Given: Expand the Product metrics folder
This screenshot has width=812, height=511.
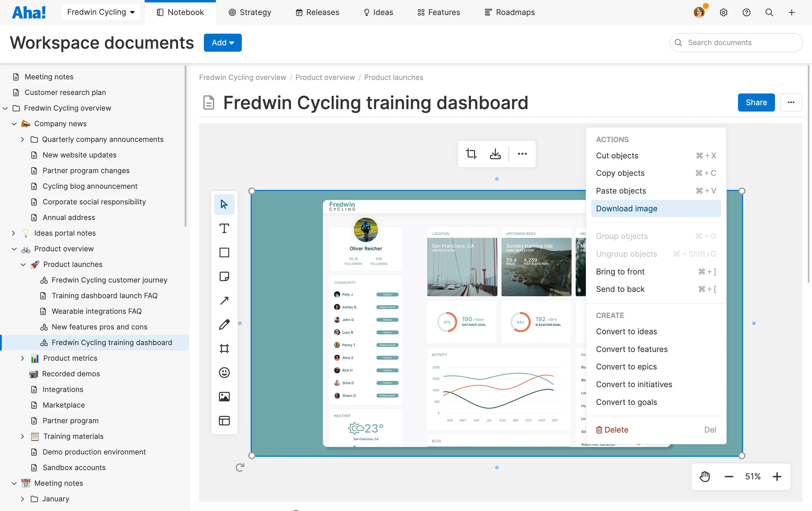Looking at the screenshot, I should coord(22,358).
